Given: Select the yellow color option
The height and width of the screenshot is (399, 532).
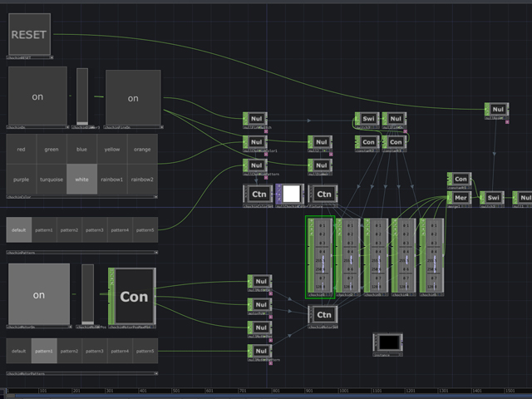Looking at the screenshot, I should 112,150.
